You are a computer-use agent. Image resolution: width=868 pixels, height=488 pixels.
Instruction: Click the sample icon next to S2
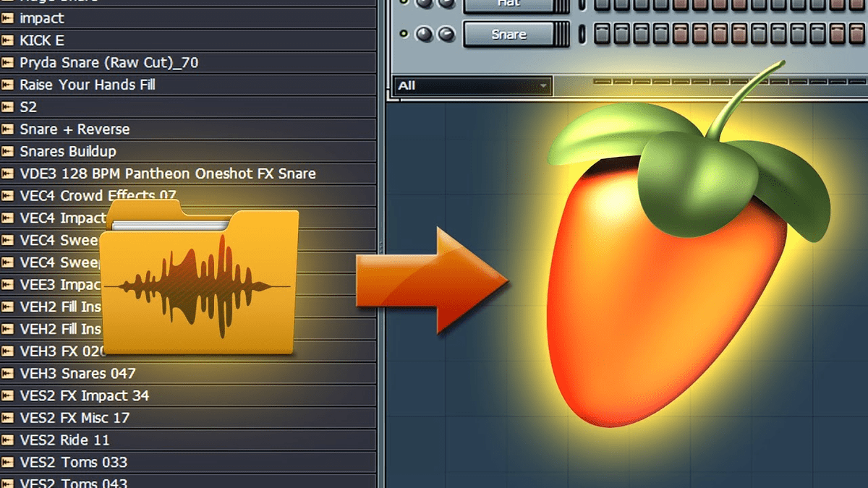tap(8, 107)
